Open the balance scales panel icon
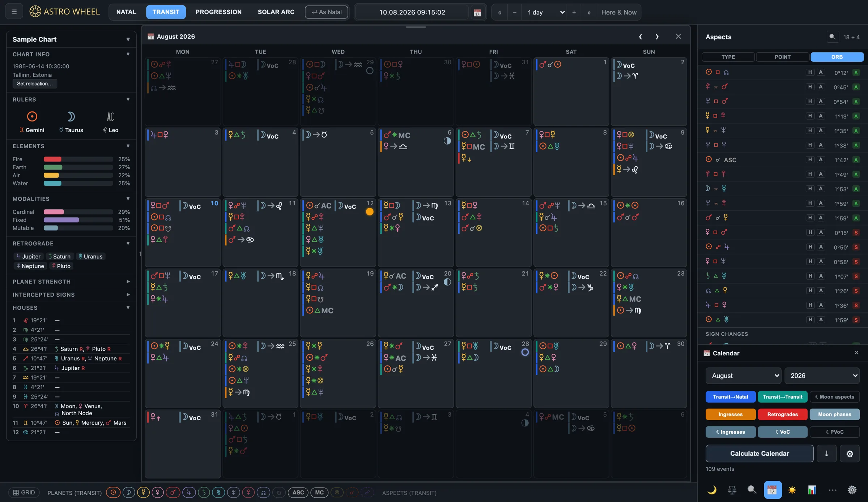The width and height of the screenshot is (868, 502). [x=732, y=490]
